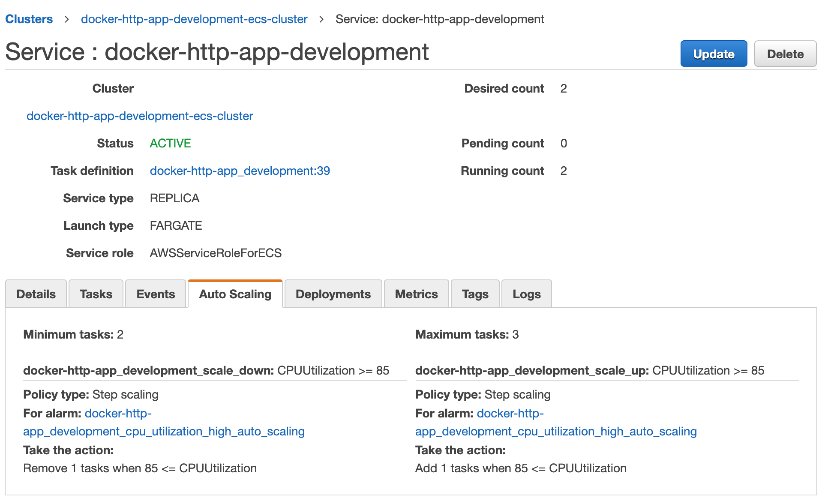The height and width of the screenshot is (504, 834).
Task: Click the scale_up policy heading
Action: pyautogui.click(x=532, y=371)
